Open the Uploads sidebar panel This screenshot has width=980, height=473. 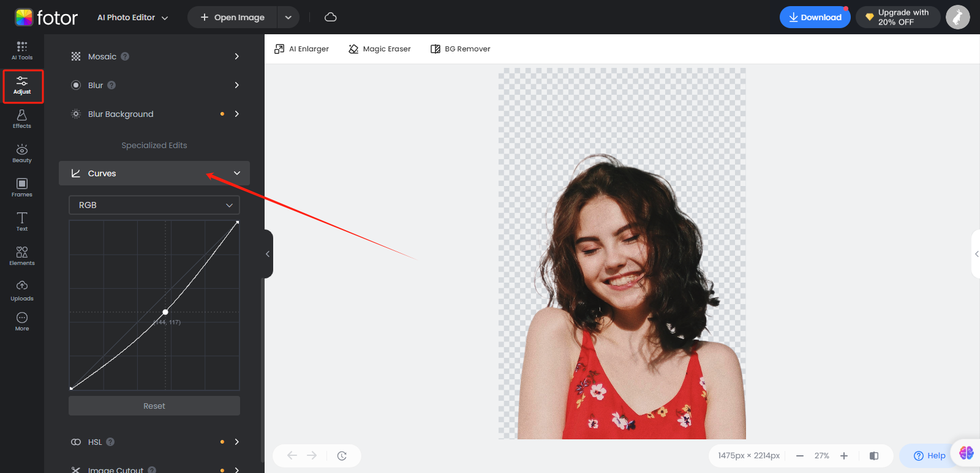(x=22, y=291)
